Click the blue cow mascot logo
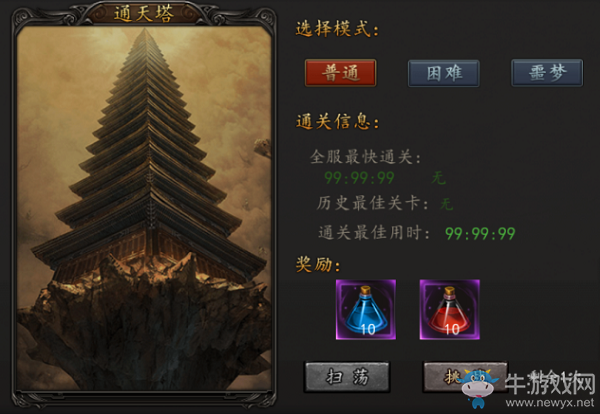This screenshot has height=414, width=600. pos(479,386)
